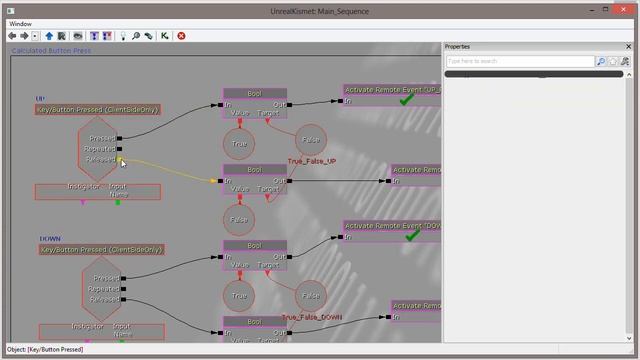Toggle hide unused connectors with the eye icon
This screenshot has width=640, height=360.
78,36
